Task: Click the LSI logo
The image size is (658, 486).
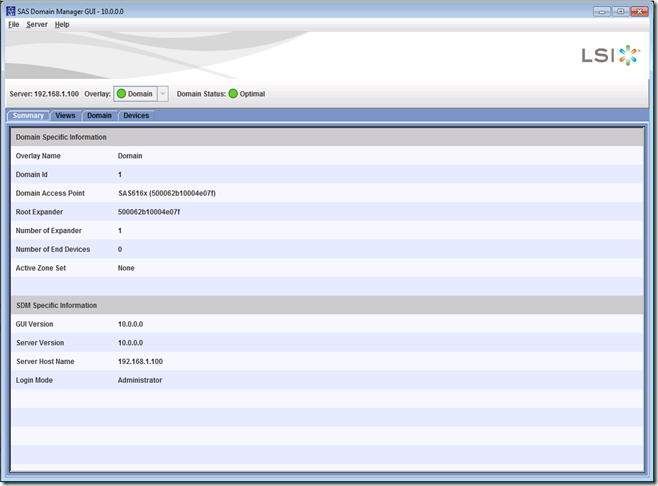Action: 611,55
